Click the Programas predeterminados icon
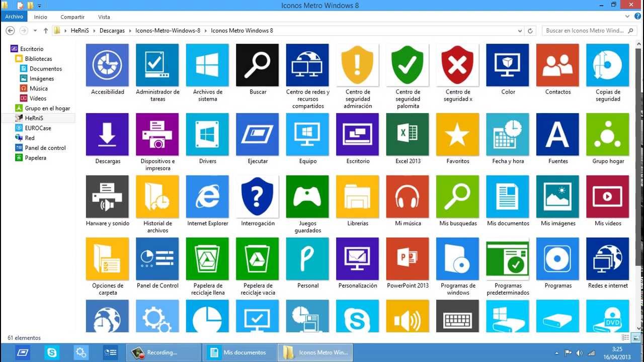Viewport: 644px width, 362px height. [x=508, y=259]
